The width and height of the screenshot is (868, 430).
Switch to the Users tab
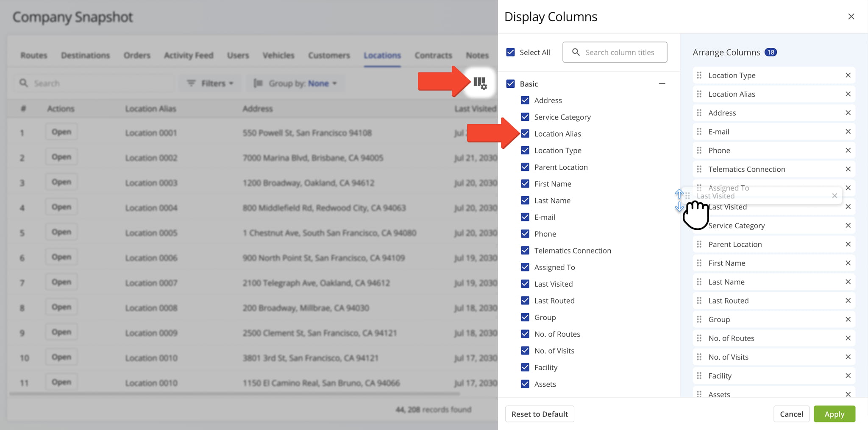pyautogui.click(x=238, y=55)
